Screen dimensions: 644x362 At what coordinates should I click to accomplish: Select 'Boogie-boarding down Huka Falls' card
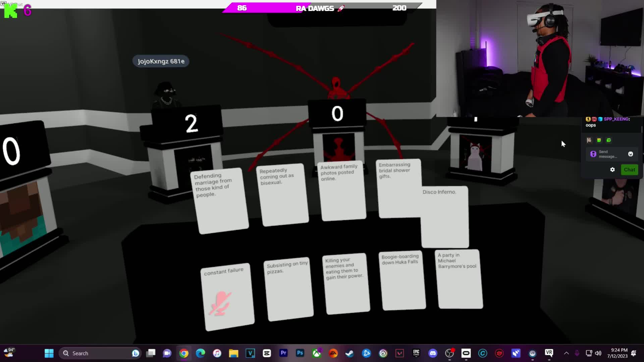point(402,280)
